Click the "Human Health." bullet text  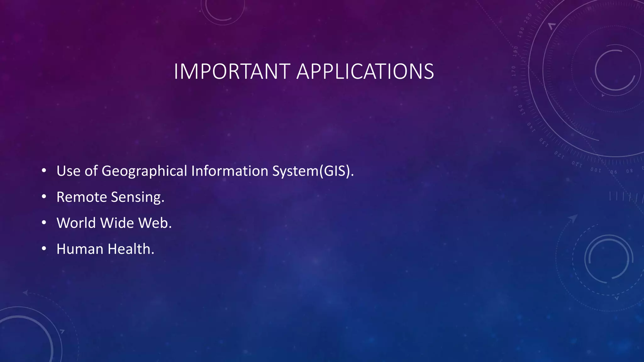pos(105,249)
